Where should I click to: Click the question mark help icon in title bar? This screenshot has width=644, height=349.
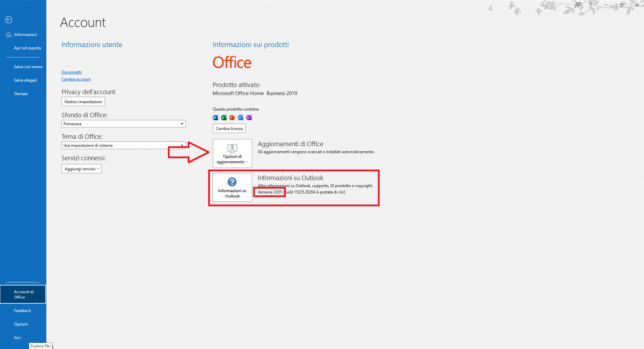coord(590,5)
